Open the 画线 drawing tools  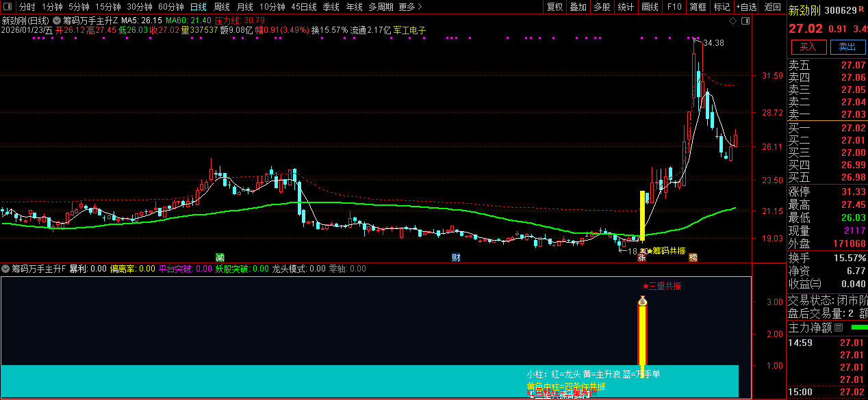pyautogui.click(x=650, y=7)
